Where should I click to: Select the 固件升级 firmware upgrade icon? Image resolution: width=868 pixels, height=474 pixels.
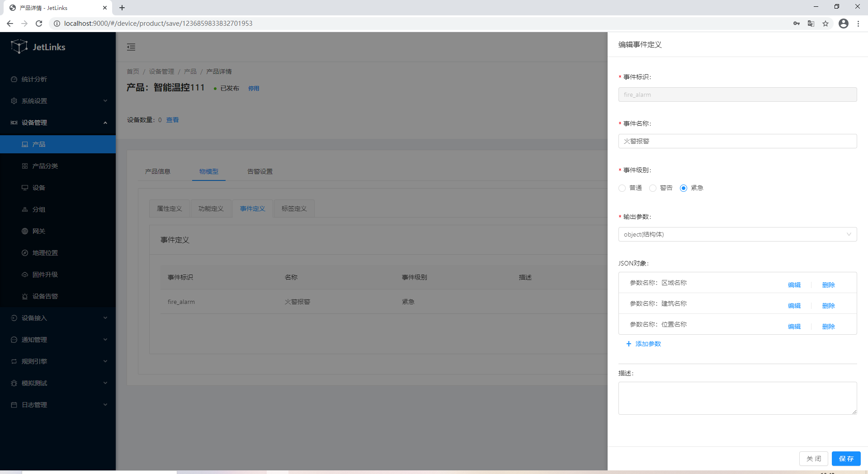click(25, 275)
